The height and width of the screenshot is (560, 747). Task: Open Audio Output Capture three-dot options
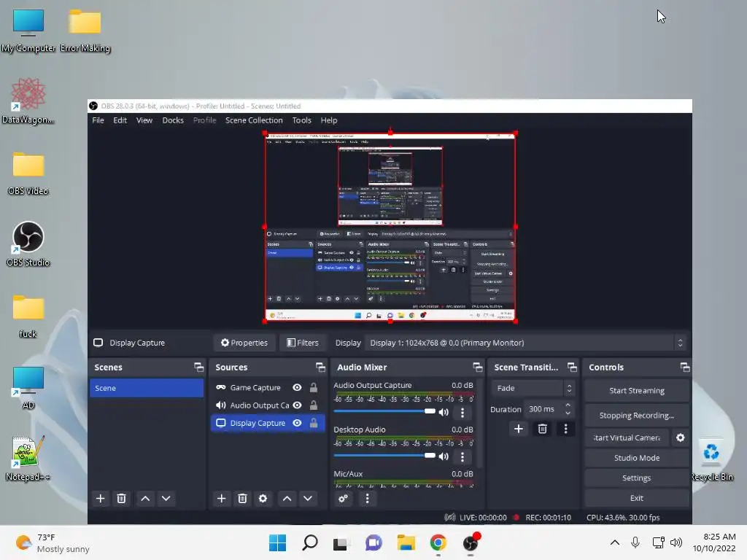point(462,413)
